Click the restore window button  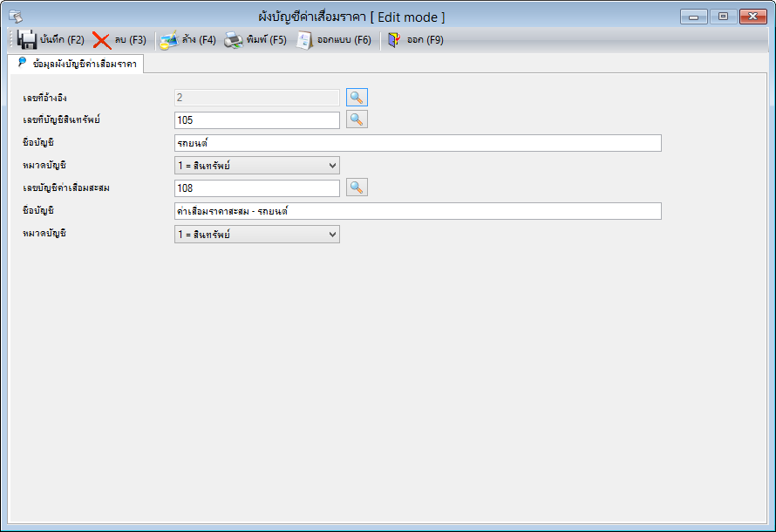pos(723,17)
